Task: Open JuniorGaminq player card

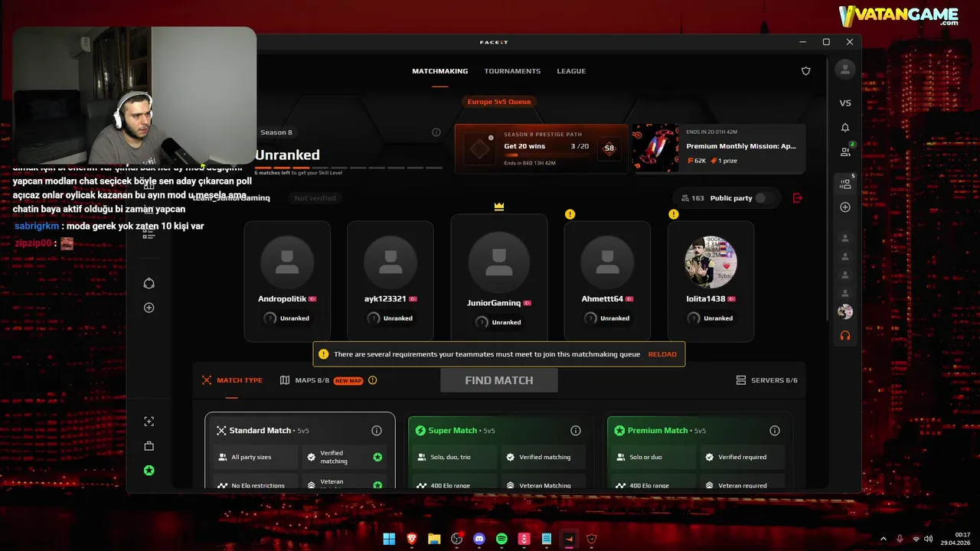Action: [x=499, y=279]
